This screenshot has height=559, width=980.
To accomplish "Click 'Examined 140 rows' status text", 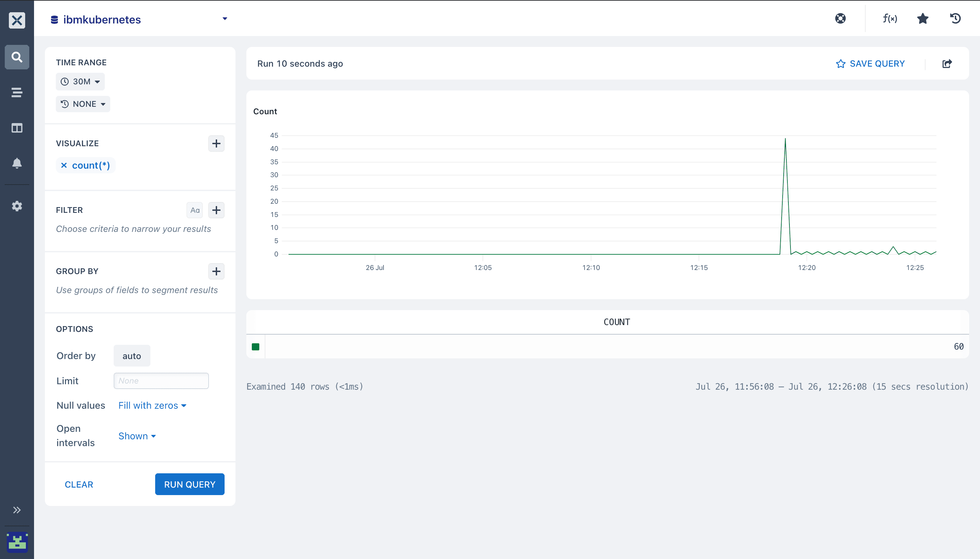I will tap(305, 387).
